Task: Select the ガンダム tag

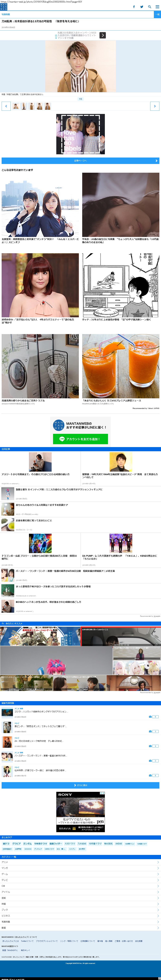Action: (x=28, y=844)
